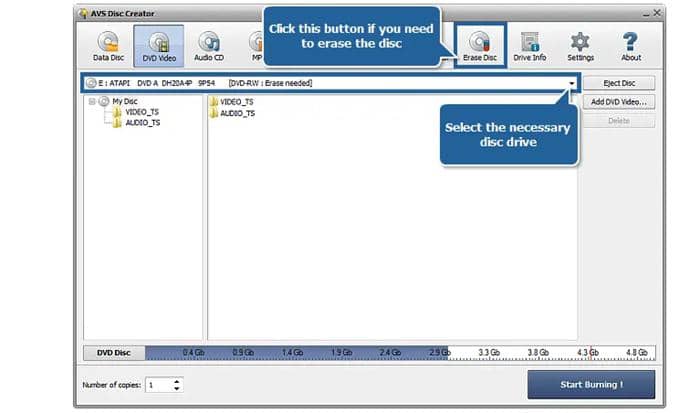
Task: Click Start Burning! button
Action: [x=591, y=384]
